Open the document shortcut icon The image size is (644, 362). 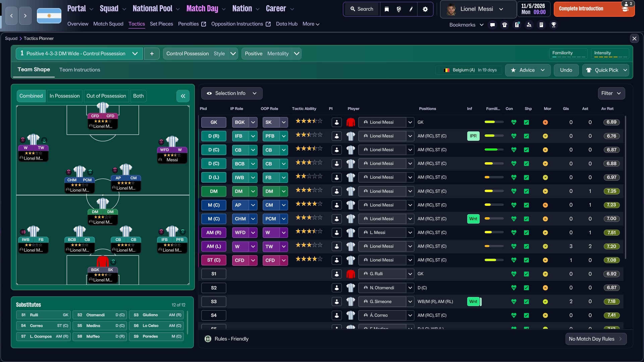click(x=541, y=25)
